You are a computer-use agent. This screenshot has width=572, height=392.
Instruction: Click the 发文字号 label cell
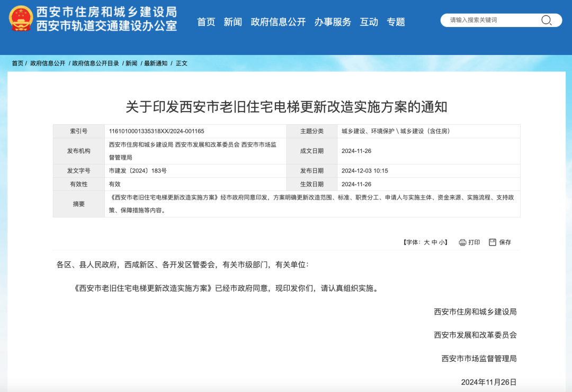pos(79,170)
